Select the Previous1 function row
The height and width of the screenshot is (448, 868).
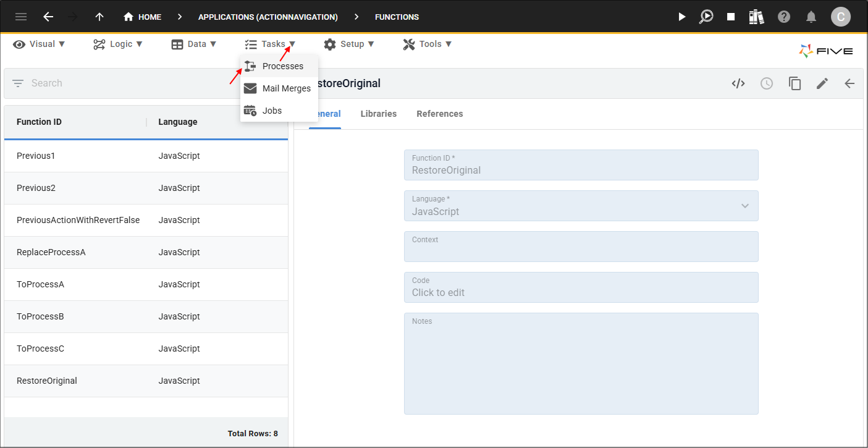coord(146,156)
